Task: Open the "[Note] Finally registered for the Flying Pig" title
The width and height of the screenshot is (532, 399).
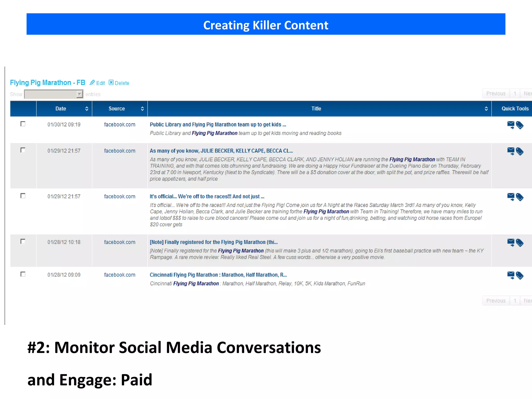Action: tap(214, 242)
